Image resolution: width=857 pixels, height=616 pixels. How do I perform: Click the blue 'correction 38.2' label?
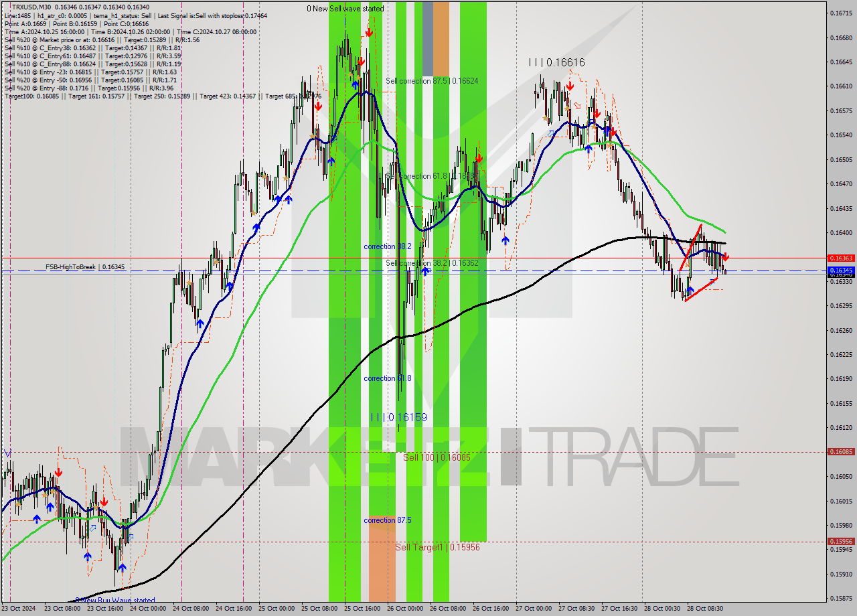(x=388, y=246)
